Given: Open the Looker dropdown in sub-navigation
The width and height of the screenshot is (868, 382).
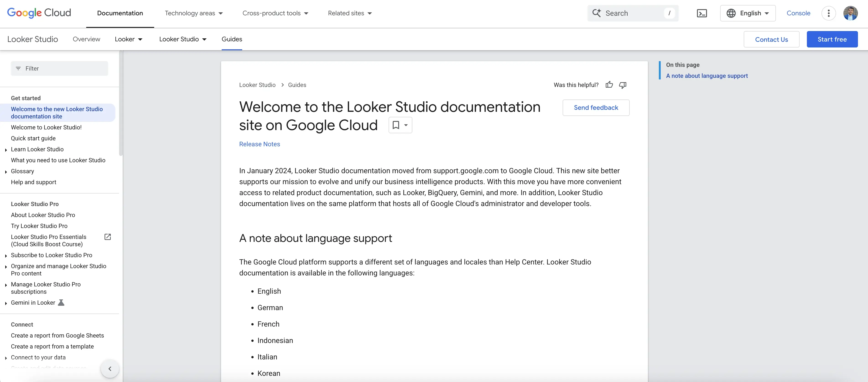Looking at the screenshot, I should click(x=128, y=39).
